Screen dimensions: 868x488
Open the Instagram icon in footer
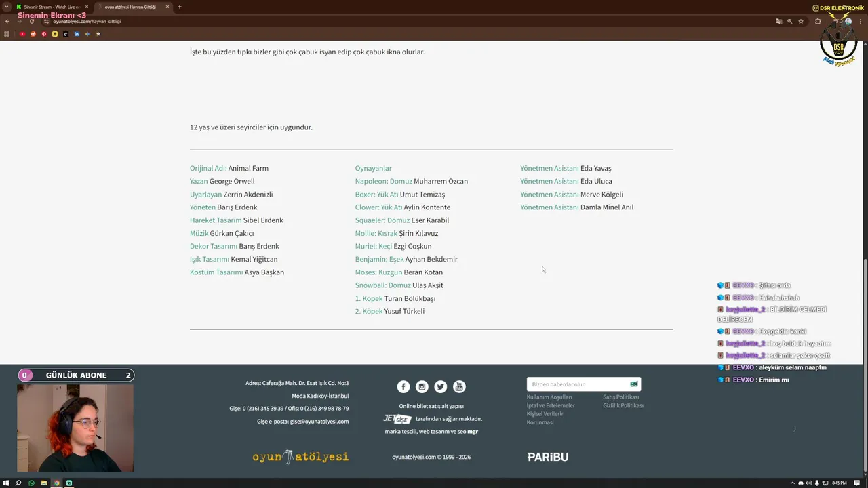point(422,386)
